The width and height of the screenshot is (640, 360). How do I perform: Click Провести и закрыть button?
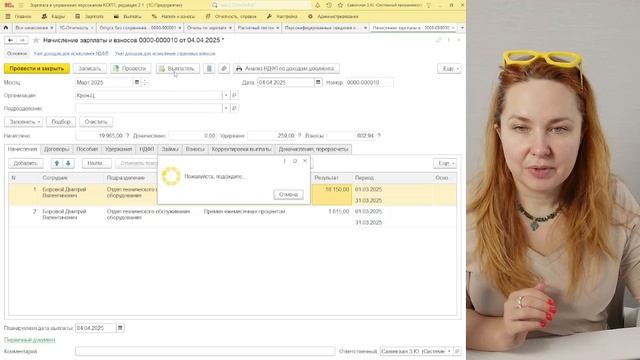(x=37, y=69)
